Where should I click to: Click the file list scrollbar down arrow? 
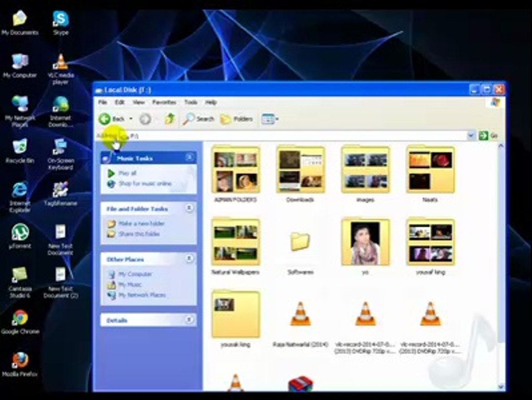500,387
